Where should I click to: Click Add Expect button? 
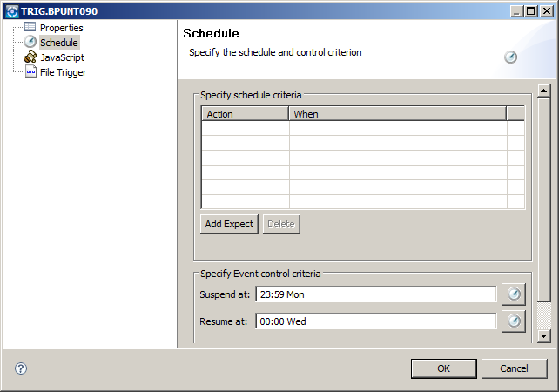229,224
